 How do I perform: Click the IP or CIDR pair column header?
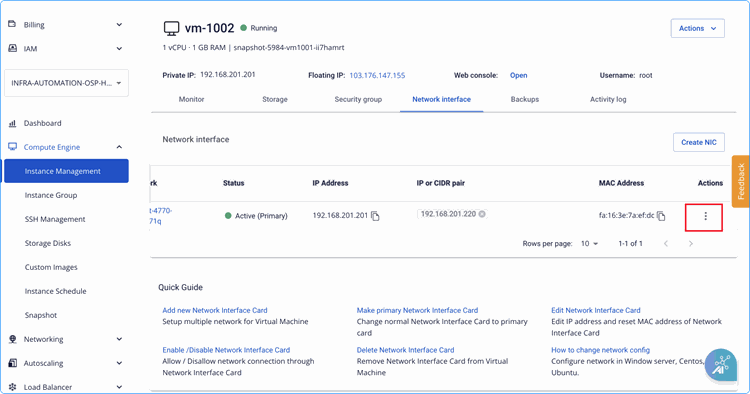pos(441,183)
